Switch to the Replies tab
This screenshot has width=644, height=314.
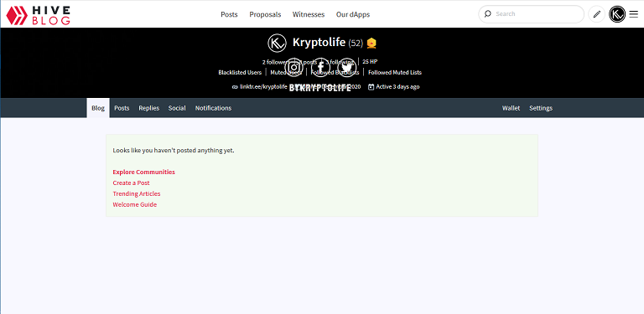(x=148, y=108)
